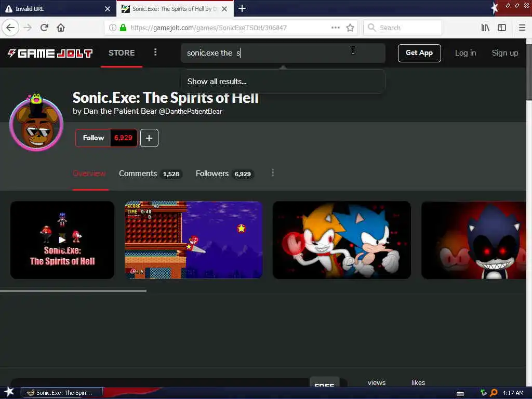This screenshot has height=399, width=532.
Task: Choose Show all results… in search dropdown
Action: 283,82
